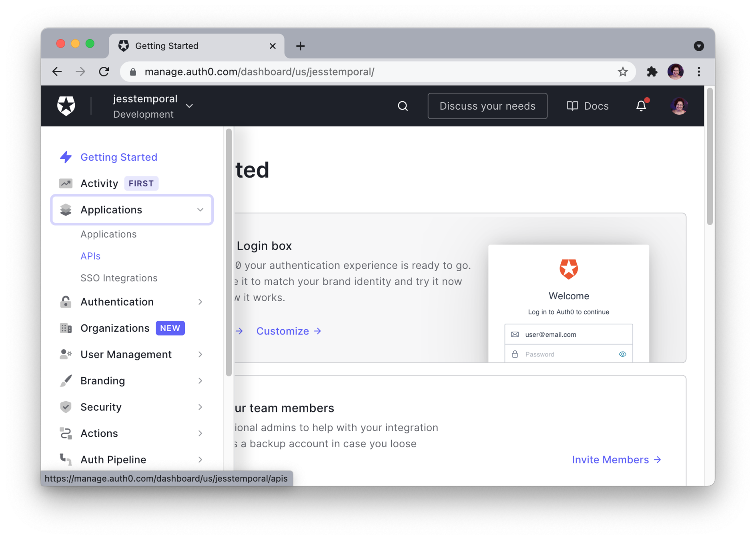Open Activity in sidebar
Screen dimensions: 756x540
pos(99,184)
